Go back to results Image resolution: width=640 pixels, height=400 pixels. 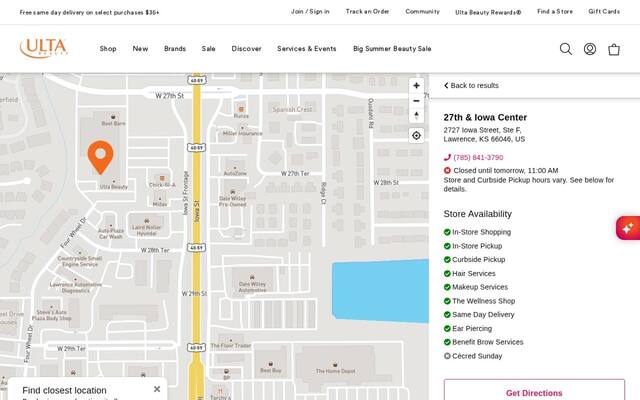tap(471, 86)
